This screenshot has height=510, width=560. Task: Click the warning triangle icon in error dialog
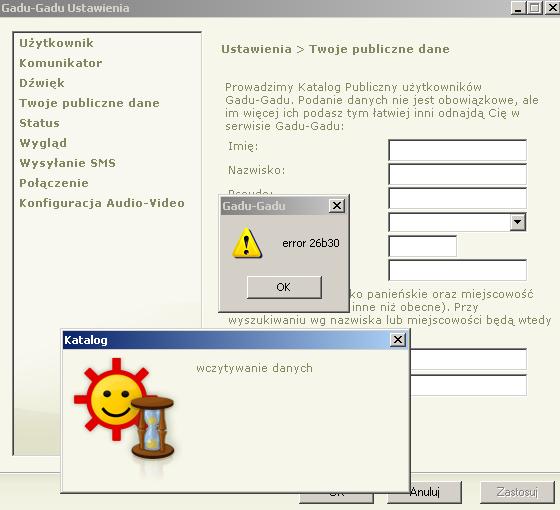point(247,243)
